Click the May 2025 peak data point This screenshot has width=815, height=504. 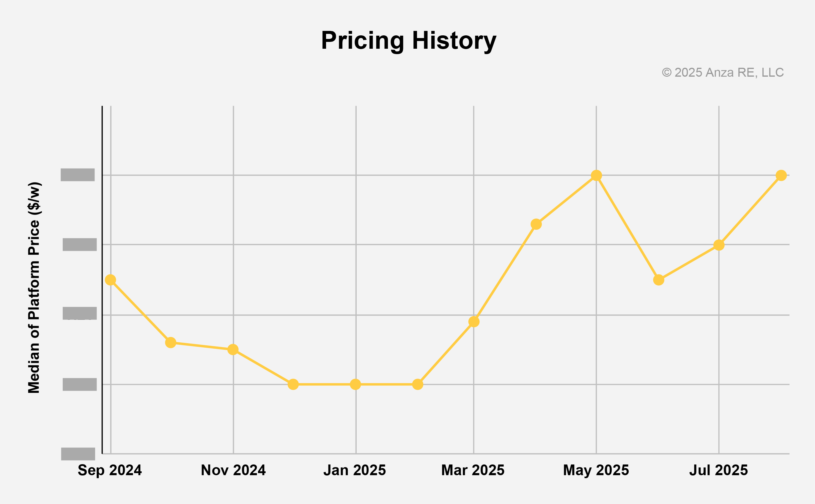coord(596,175)
